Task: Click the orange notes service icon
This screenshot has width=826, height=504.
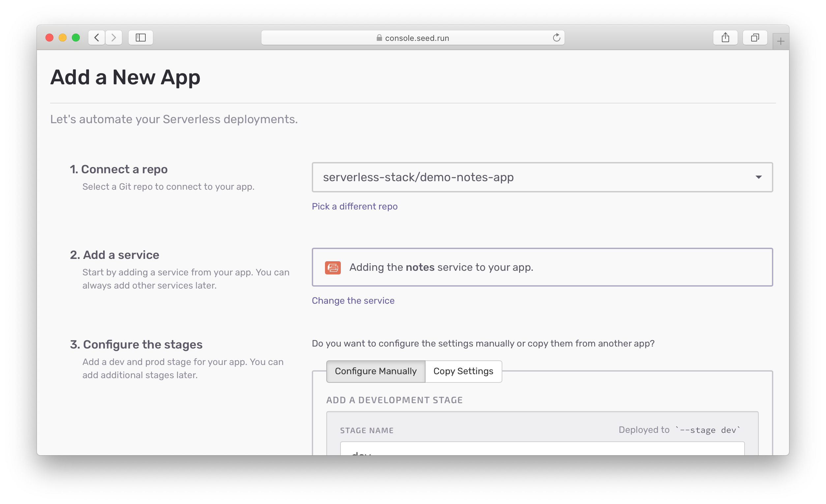Action: coord(333,267)
